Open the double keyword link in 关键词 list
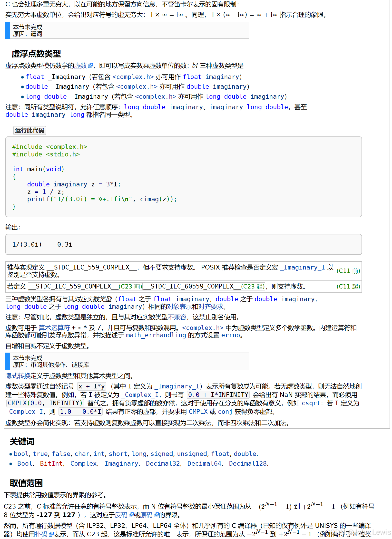This screenshot has height=539, width=392. click(245, 454)
